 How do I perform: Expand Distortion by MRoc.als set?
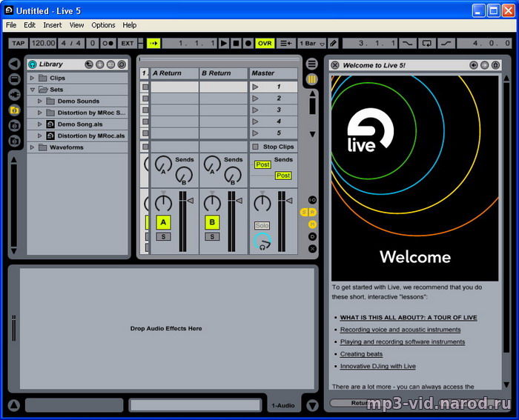pyautogui.click(x=40, y=136)
